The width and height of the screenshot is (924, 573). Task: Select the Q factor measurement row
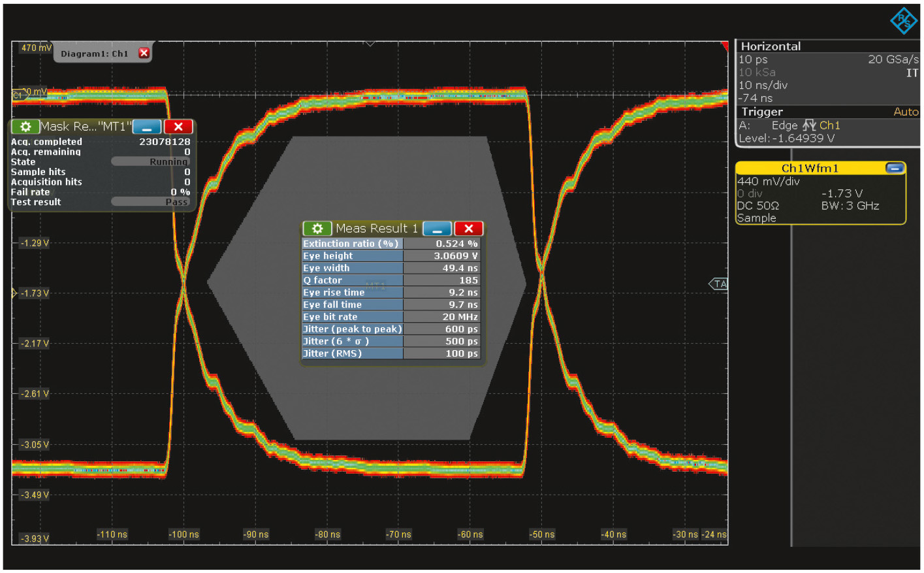[390, 280]
